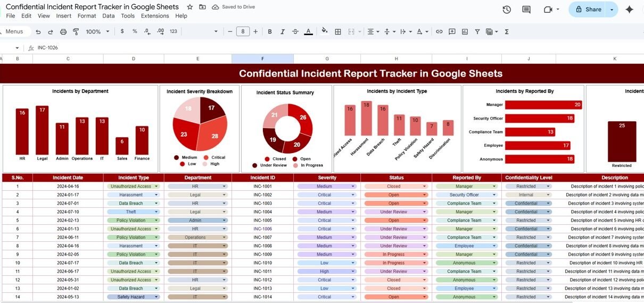Click the Create a filter icon
644x303 pixels.
[x=477, y=32]
